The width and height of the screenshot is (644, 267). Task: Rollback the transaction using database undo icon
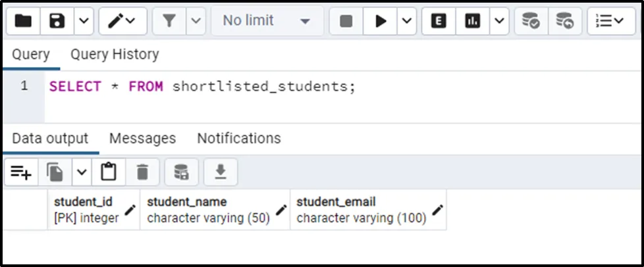click(564, 21)
